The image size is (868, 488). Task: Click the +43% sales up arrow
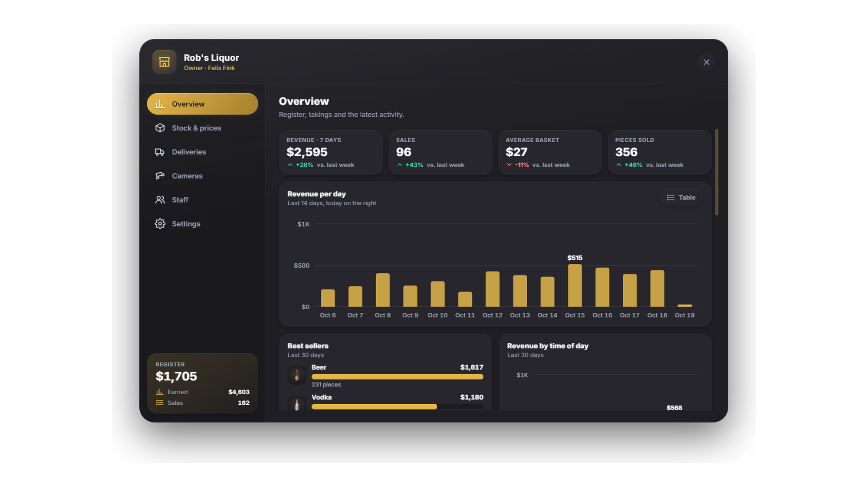(399, 165)
